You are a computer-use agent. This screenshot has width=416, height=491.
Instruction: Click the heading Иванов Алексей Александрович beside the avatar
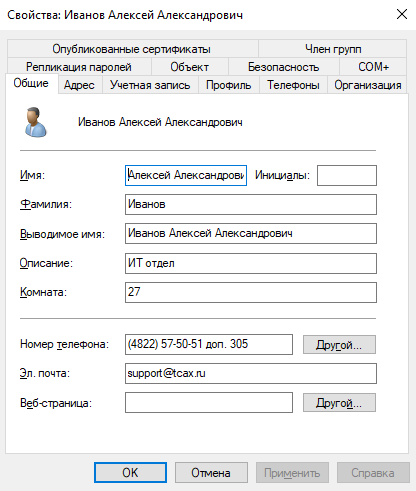tap(160, 122)
